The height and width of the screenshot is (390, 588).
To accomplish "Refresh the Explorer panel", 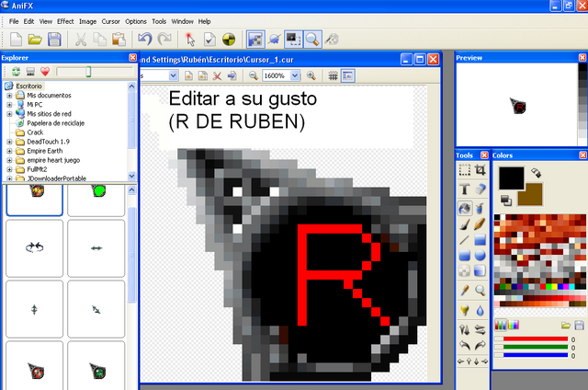I will [17, 72].
